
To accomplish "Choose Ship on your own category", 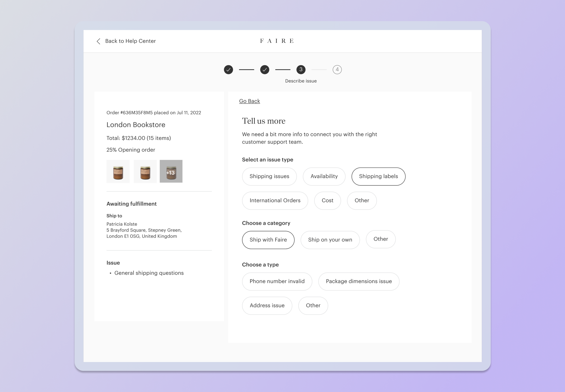I will click(330, 240).
